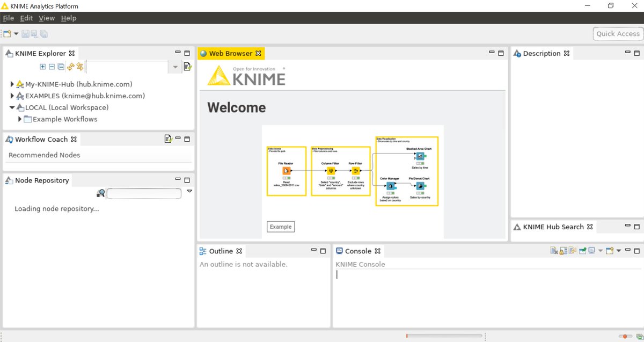Select the Description tab
Image resolution: width=644 pixels, height=342 pixels.
pos(542,54)
